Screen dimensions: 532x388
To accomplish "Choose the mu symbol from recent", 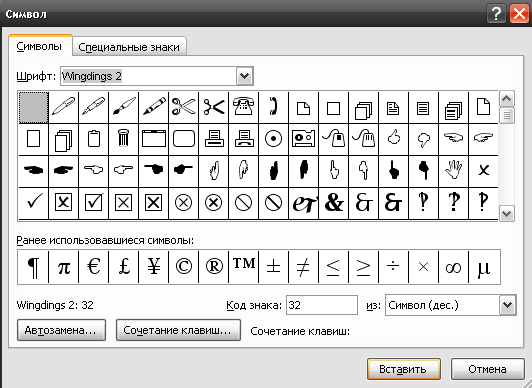I will [x=483, y=267].
